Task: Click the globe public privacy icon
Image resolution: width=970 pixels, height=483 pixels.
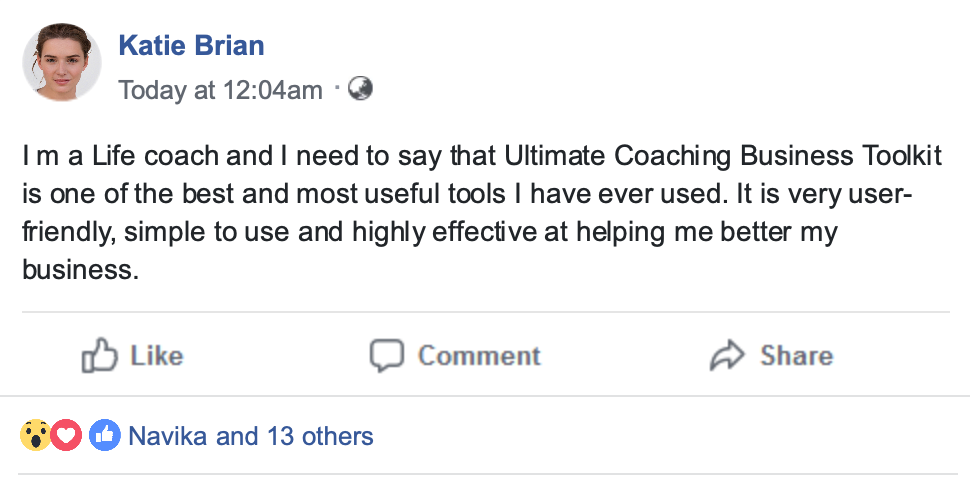Action: click(361, 89)
